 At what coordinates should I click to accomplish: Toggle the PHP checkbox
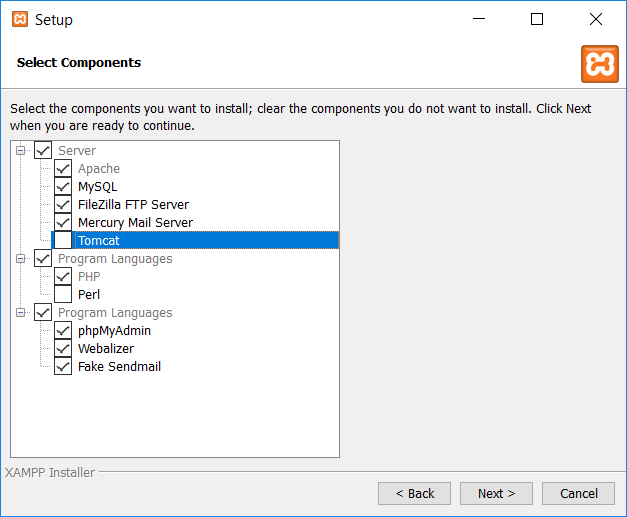63,276
